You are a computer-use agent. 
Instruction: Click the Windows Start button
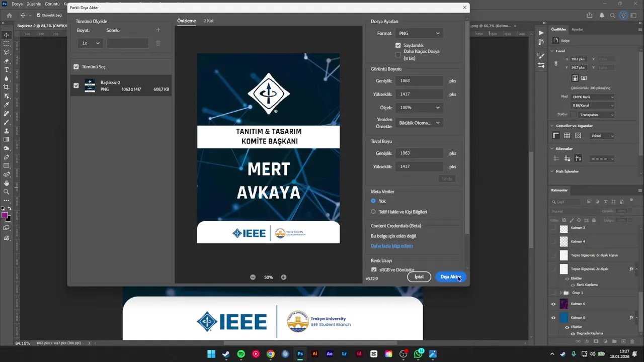click(x=211, y=354)
